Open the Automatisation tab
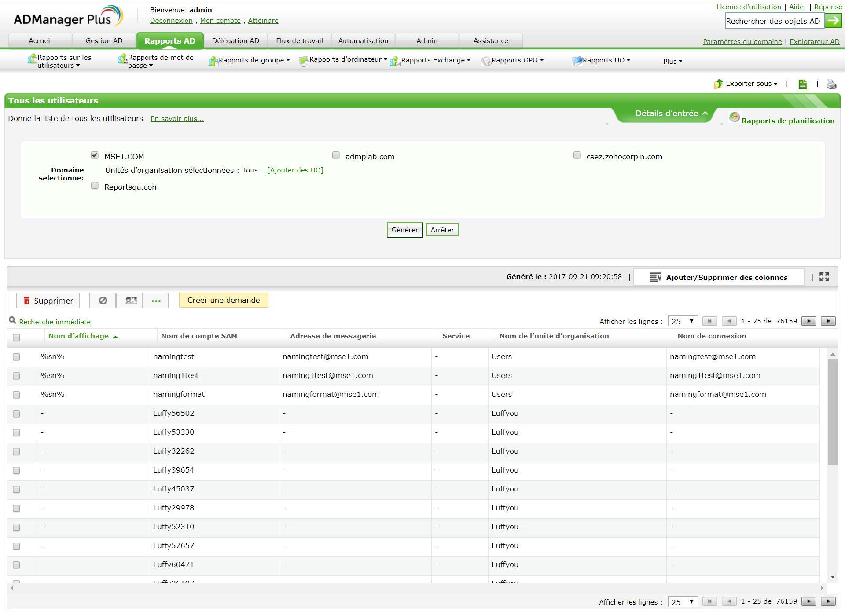This screenshot has height=616, width=845. 363,40
